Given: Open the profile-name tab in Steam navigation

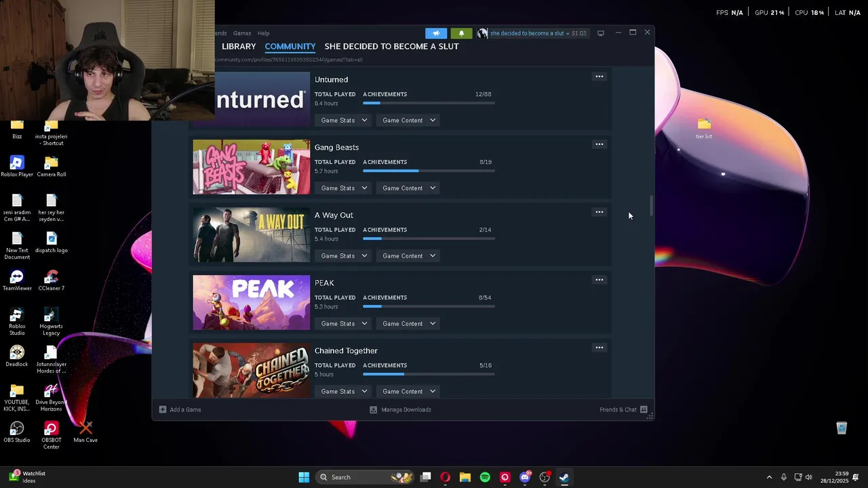Looking at the screenshot, I should 391,46.
